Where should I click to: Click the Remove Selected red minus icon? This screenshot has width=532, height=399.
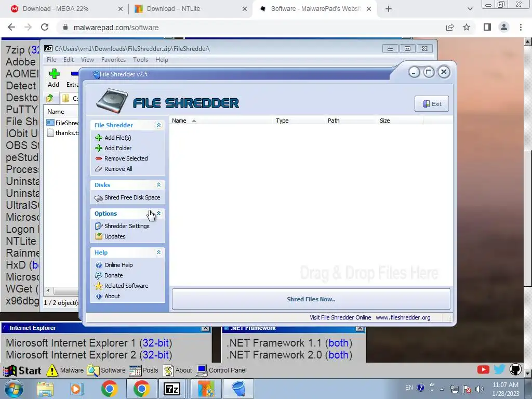(x=99, y=158)
